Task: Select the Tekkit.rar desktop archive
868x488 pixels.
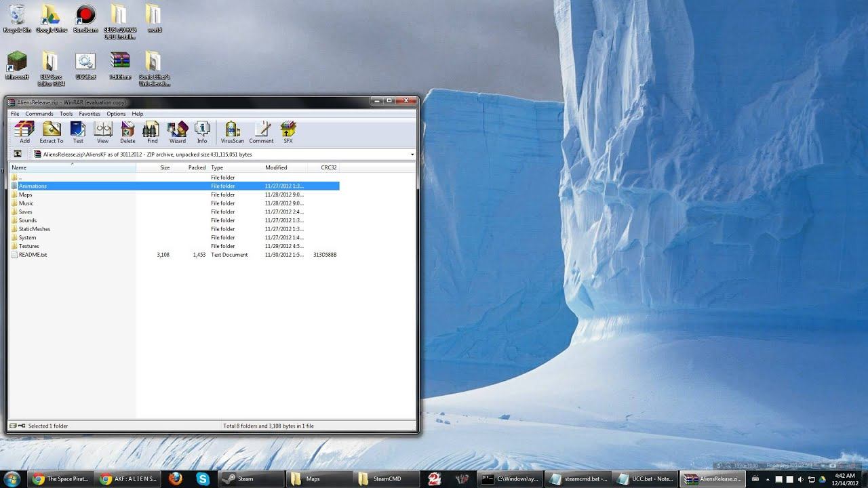Action: (x=120, y=66)
